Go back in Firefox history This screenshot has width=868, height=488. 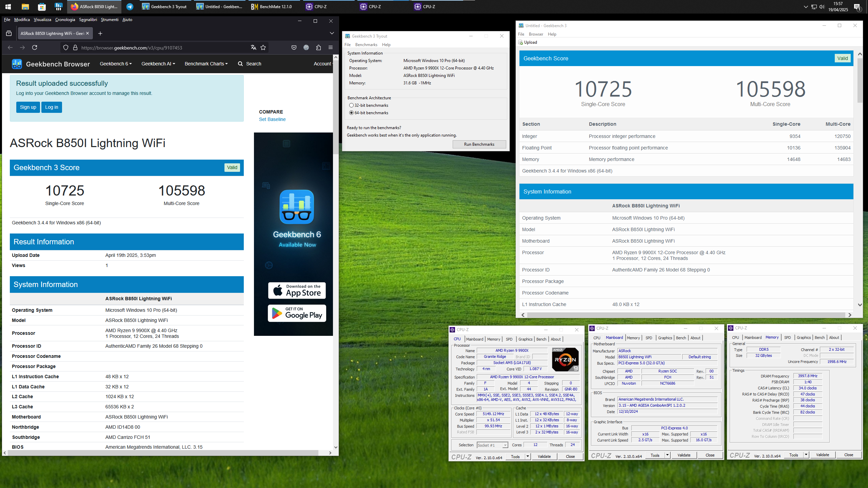(10, 47)
